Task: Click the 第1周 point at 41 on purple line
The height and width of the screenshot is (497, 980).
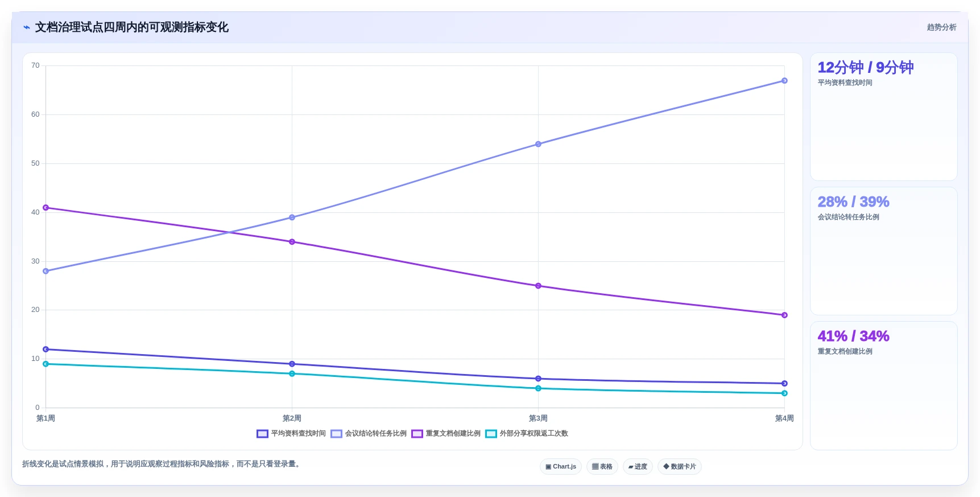Action: point(46,208)
